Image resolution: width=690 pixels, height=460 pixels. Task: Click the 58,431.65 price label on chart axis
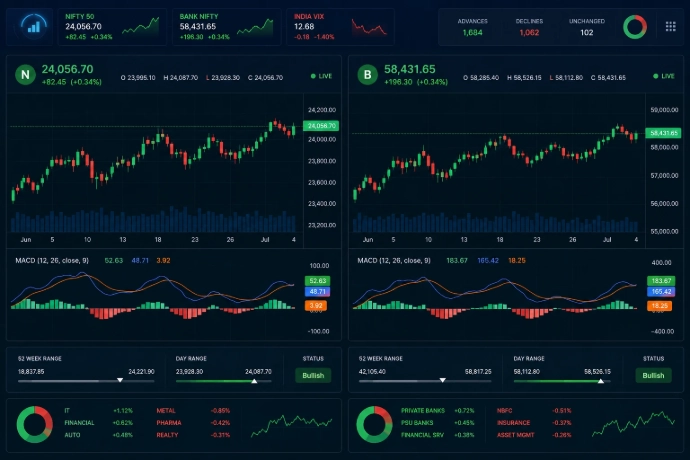coord(663,133)
